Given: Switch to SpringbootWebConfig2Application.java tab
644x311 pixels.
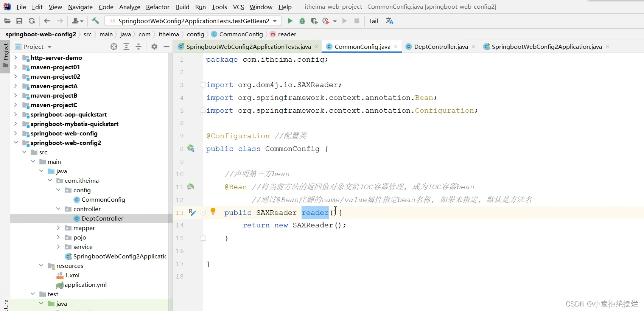Looking at the screenshot, I should pos(546,47).
